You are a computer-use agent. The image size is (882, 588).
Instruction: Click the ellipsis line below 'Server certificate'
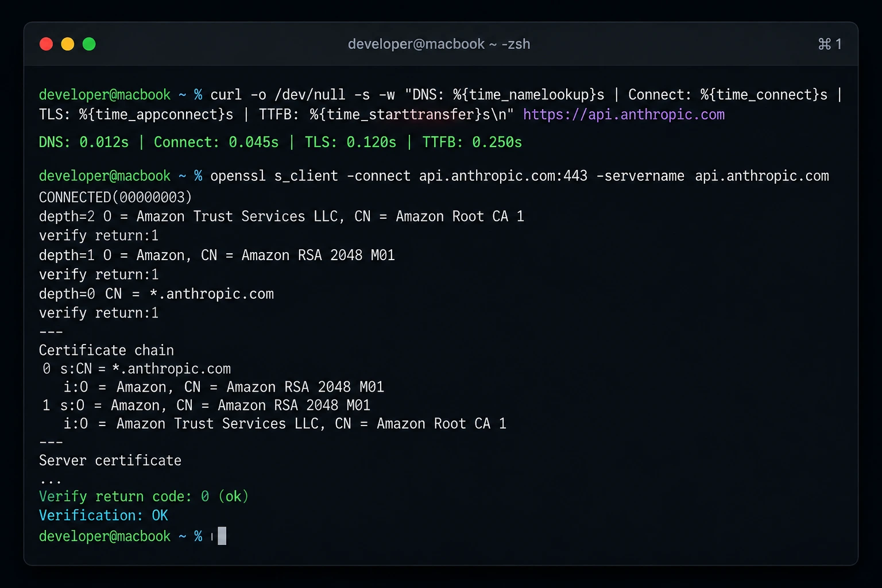pos(51,480)
